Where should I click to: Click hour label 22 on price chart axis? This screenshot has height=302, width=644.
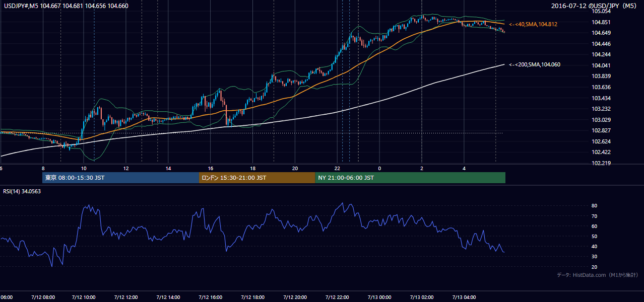pos(337,168)
